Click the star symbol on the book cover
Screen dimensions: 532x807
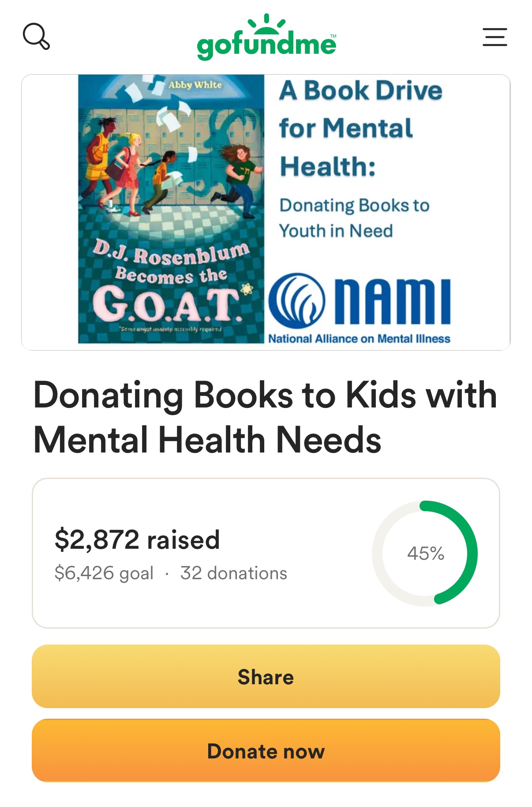[247, 289]
